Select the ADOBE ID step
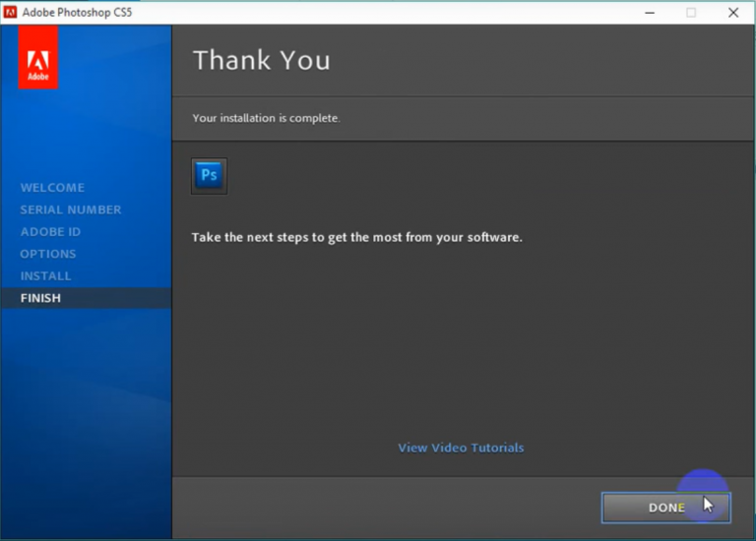This screenshot has width=756, height=541. (50, 232)
